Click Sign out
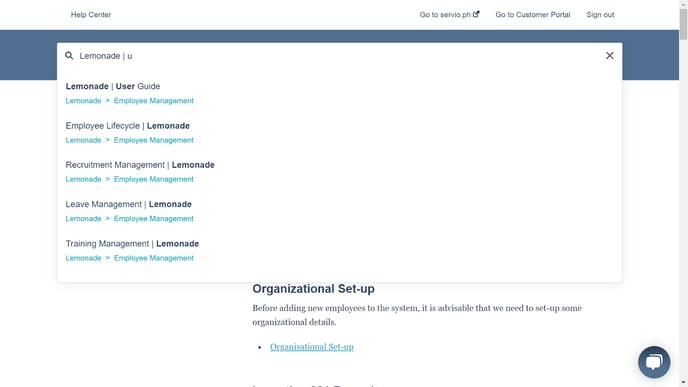Image resolution: width=688 pixels, height=387 pixels. (600, 14)
